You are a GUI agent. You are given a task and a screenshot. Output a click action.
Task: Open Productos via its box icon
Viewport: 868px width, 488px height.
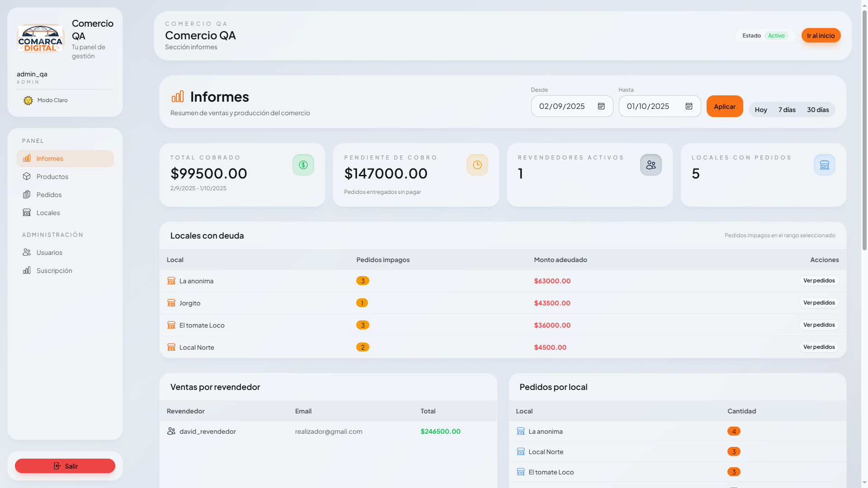click(28, 176)
